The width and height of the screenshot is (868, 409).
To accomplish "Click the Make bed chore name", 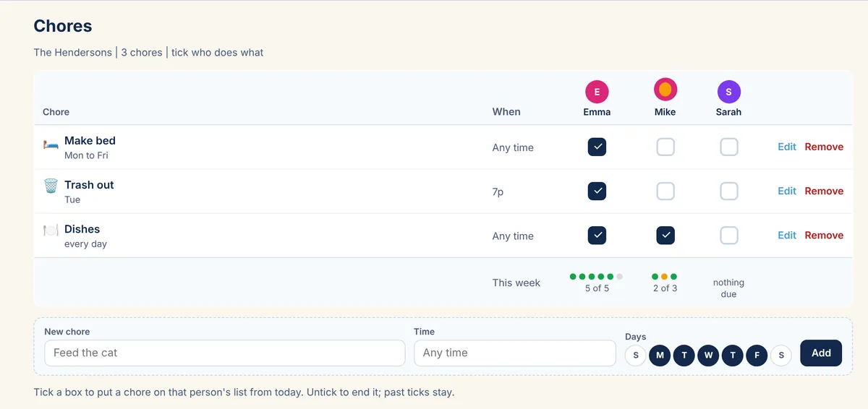I will (x=90, y=140).
